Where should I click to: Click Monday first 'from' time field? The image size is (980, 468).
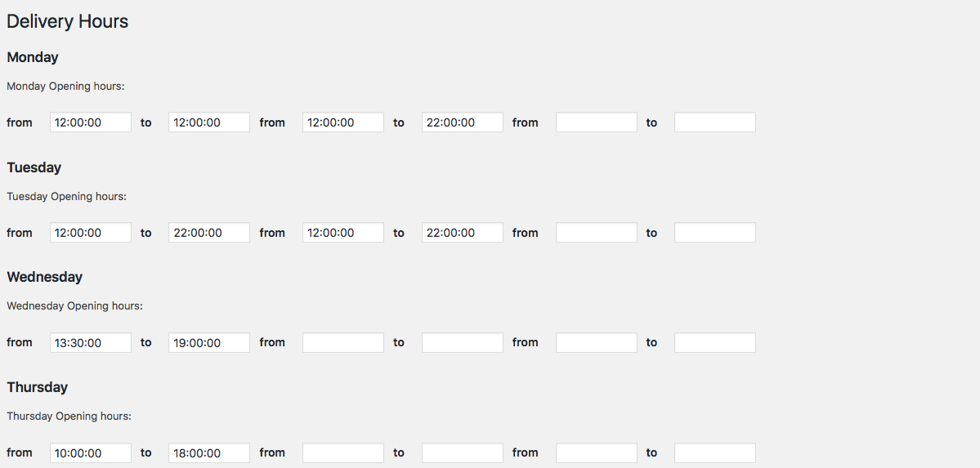(90, 123)
